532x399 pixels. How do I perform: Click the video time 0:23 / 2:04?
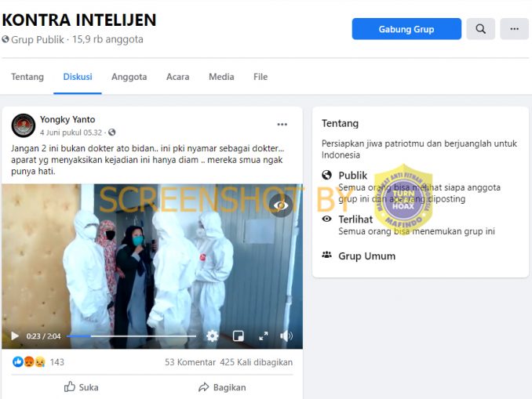point(43,336)
